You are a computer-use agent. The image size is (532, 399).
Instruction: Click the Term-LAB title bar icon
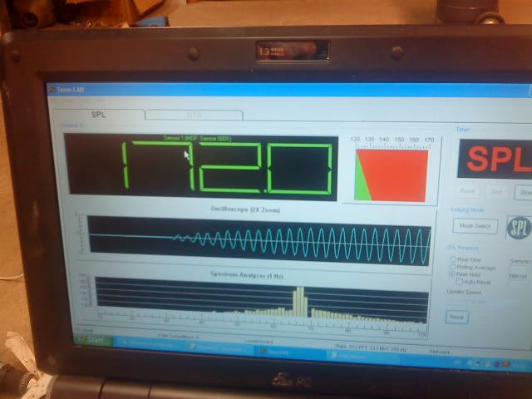tap(52, 90)
